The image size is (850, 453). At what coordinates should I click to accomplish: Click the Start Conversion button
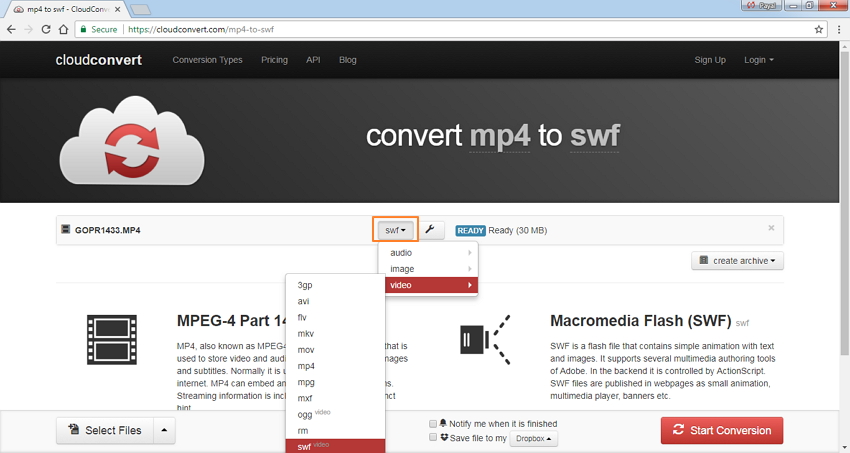pos(722,430)
